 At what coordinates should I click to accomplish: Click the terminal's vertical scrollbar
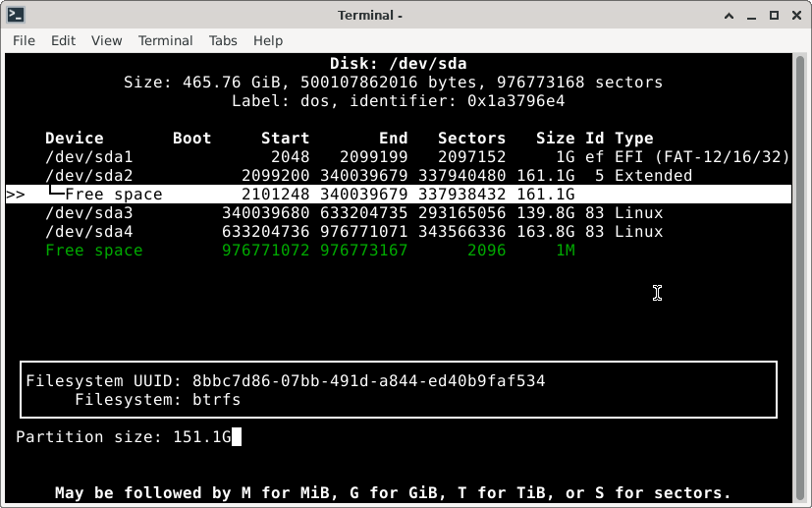(801, 275)
